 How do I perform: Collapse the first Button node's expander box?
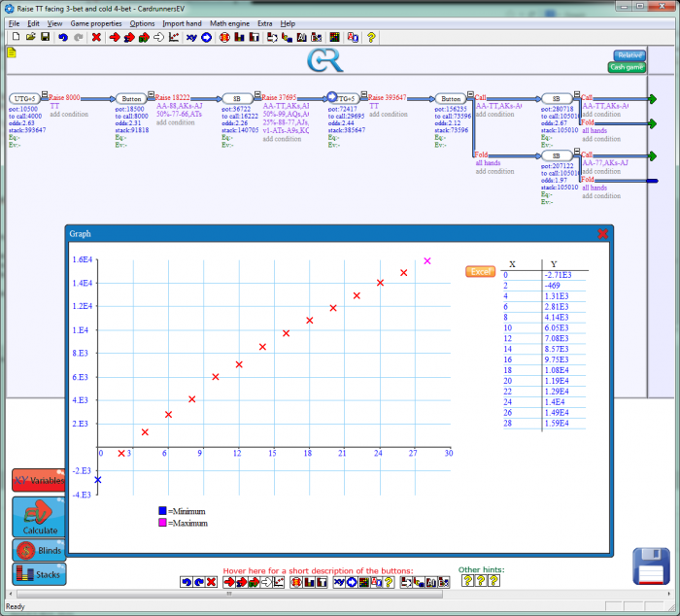point(150,94)
